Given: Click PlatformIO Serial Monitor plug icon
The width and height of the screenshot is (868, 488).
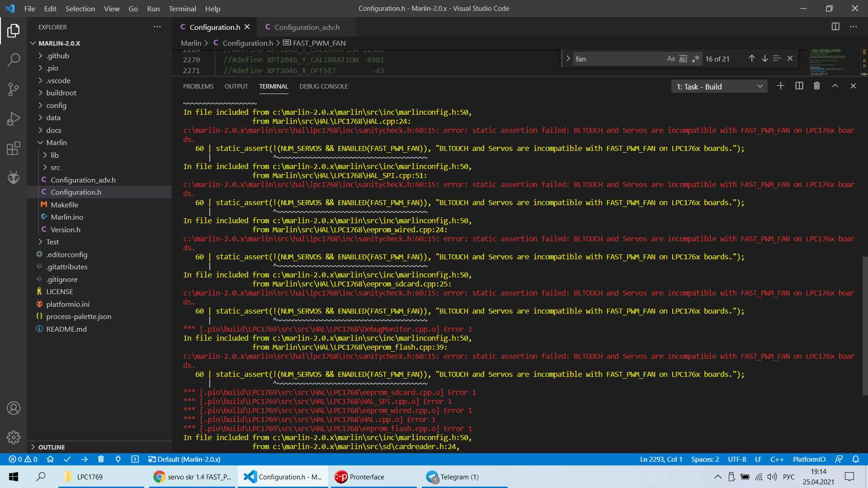Looking at the screenshot, I should coord(118,459).
